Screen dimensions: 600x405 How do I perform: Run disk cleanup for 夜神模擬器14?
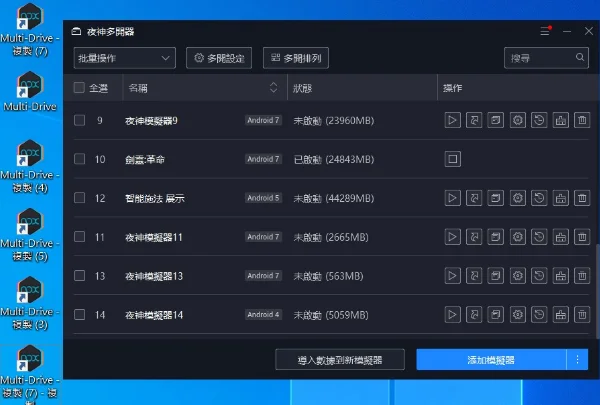[x=561, y=315]
